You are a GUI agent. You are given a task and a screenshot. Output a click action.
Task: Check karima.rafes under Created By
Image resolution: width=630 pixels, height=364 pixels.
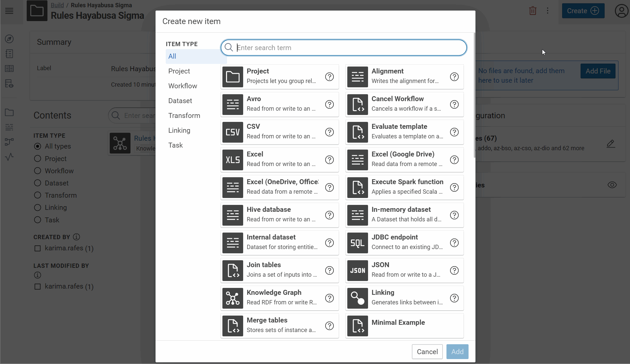pyautogui.click(x=38, y=248)
